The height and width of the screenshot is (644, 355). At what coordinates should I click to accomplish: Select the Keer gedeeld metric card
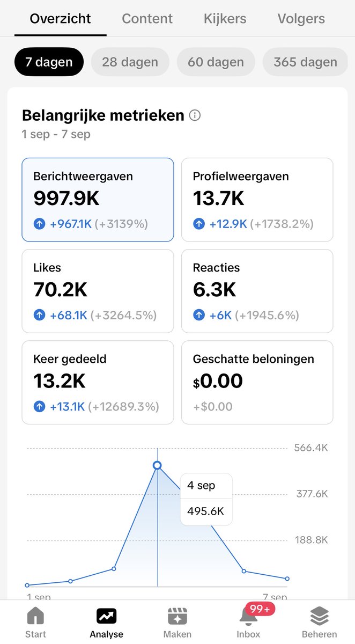98,382
